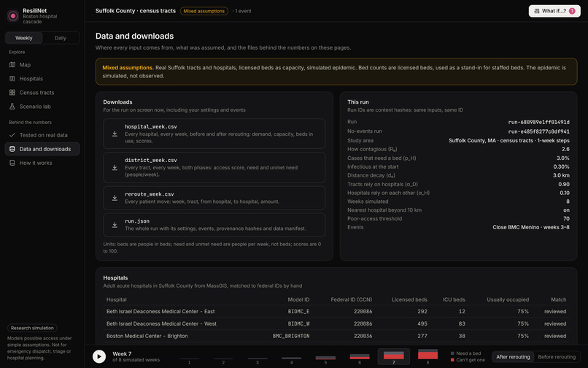Click the Can't get one legend swatch
588x368 pixels.
coord(452,360)
